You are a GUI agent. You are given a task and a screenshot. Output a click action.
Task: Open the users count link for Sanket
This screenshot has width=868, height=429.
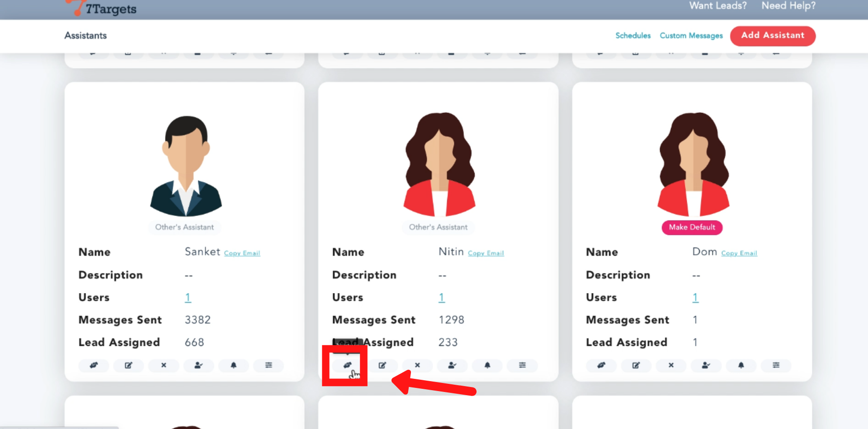tap(188, 298)
